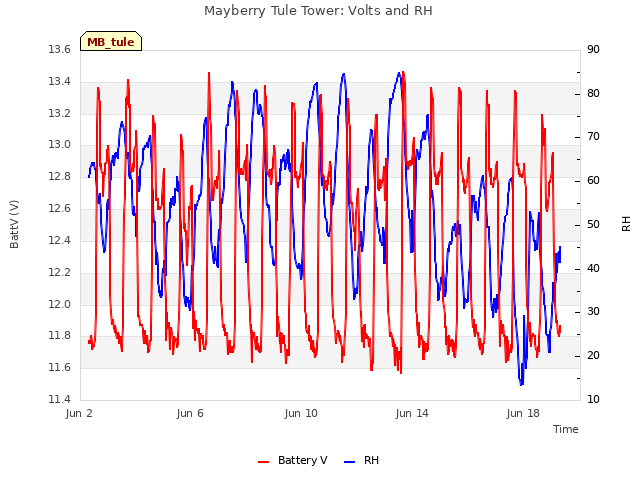The height and width of the screenshot is (480, 640).
Task: Click the 11.6 voltage tick label
Action: click(60, 368)
